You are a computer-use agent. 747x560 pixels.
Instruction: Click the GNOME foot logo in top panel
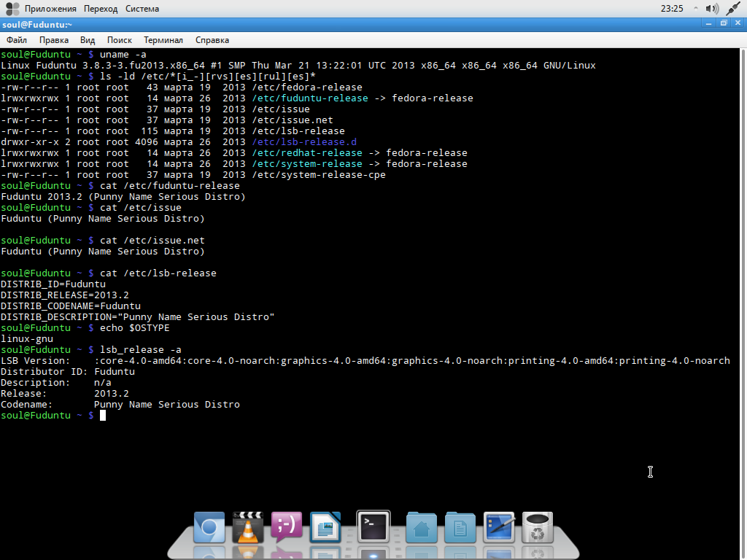click(12, 9)
